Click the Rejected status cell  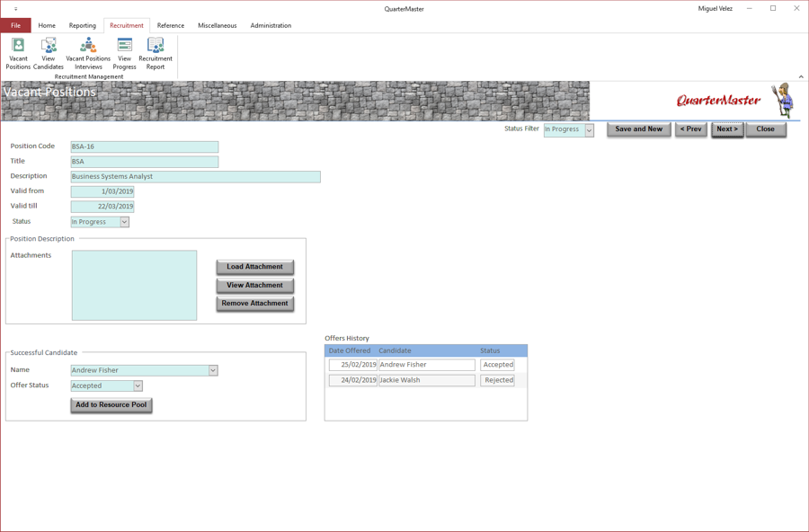497,380
